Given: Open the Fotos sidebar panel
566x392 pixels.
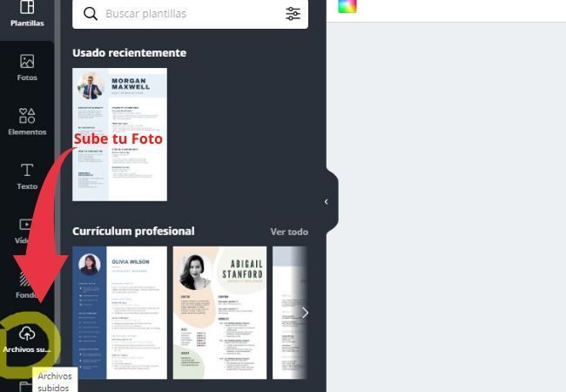Looking at the screenshot, I should click(x=27, y=67).
